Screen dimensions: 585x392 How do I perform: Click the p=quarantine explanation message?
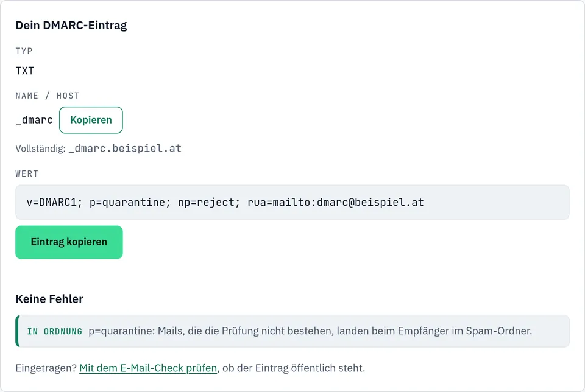pyautogui.click(x=310, y=331)
